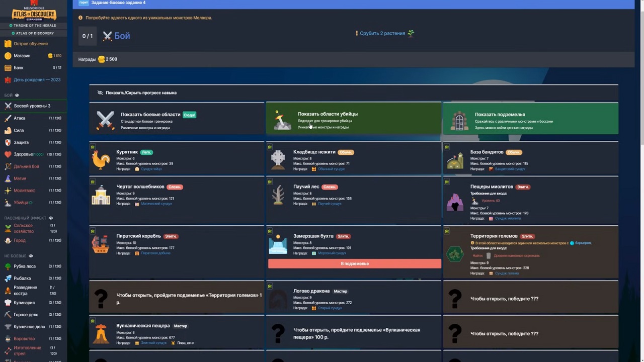The height and width of the screenshot is (362, 644).
Task: Select the Логово дракона dungeon card
Action: (x=354, y=298)
